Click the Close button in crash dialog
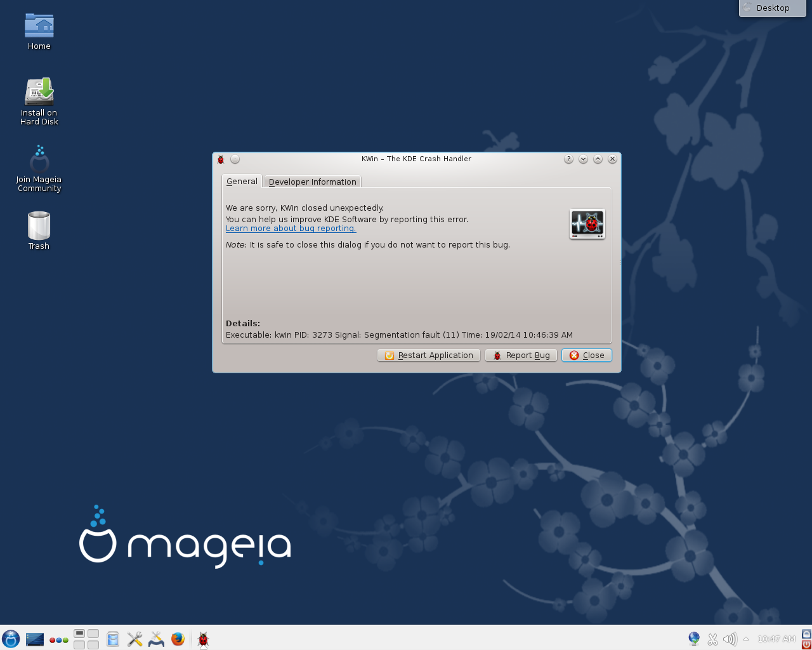The width and height of the screenshot is (812, 650). 587,355
